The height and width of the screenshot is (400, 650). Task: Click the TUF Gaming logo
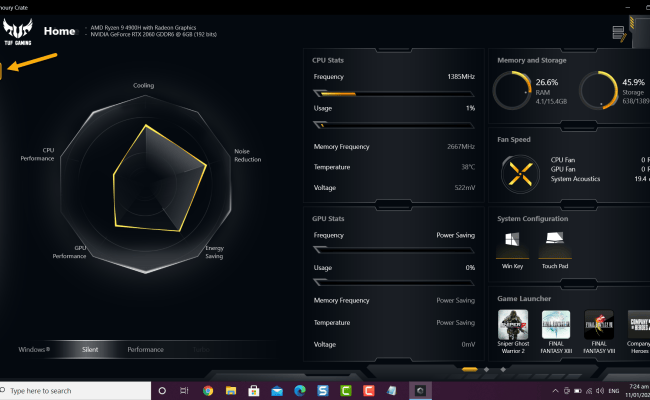(x=17, y=32)
